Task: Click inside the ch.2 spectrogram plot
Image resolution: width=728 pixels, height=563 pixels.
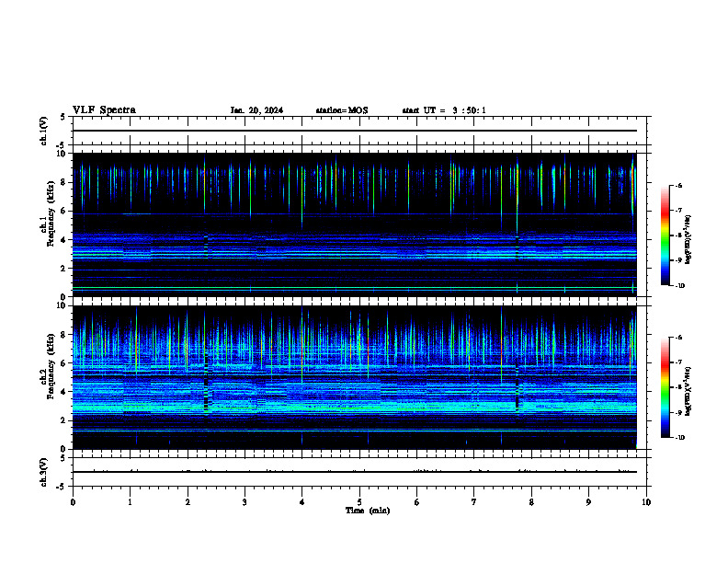Action: (355, 377)
